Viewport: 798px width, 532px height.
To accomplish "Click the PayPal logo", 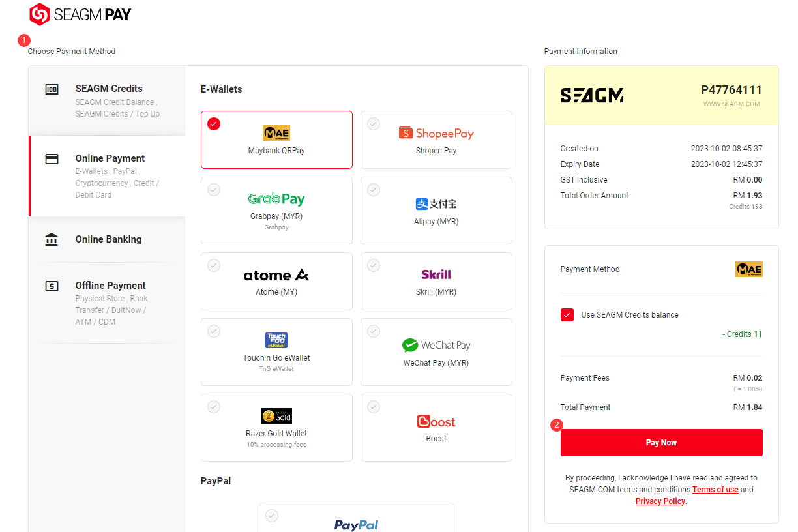I will point(356,525).
